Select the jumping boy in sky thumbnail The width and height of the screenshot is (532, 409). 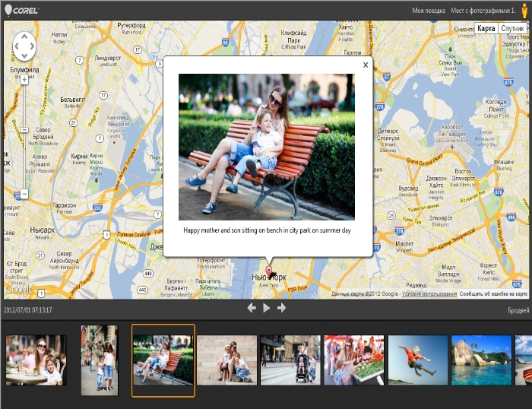click(417, 360)
